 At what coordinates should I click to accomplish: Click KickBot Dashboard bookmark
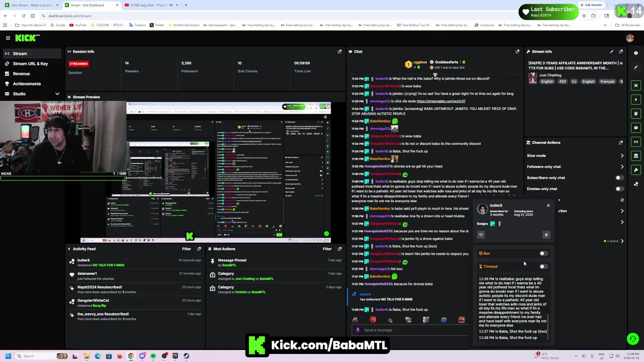(x=183, y=25)
